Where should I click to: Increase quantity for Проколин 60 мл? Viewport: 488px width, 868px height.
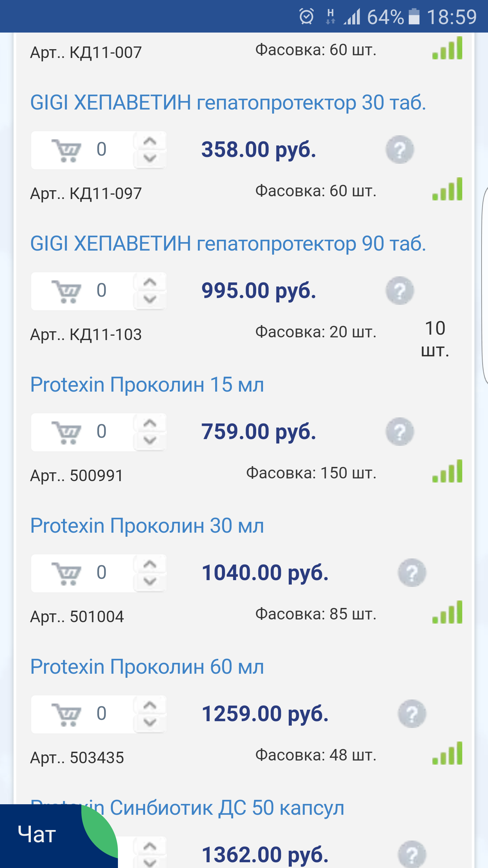(x=150, y=705)
